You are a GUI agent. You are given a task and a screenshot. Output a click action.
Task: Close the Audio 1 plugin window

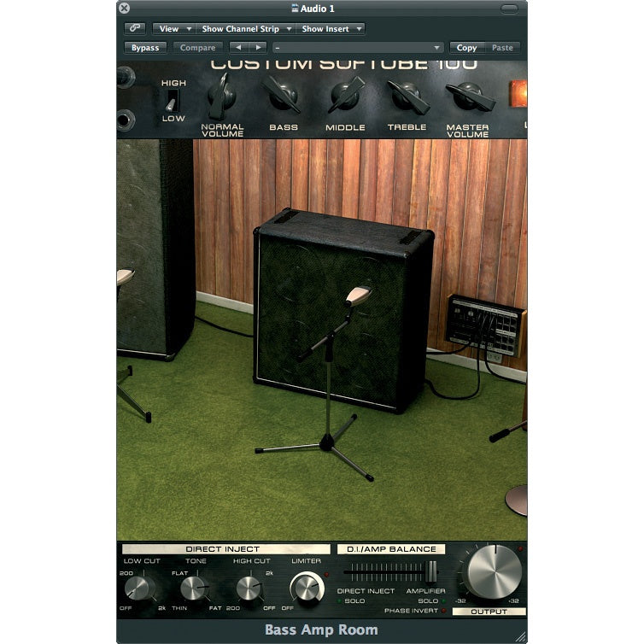(x=124, y=9)
